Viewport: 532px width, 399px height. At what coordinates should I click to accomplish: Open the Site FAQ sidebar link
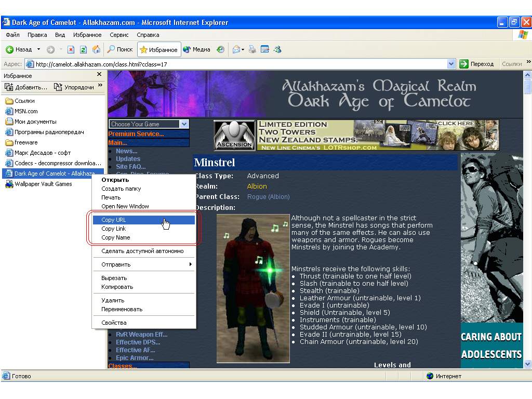click(130, 167)
